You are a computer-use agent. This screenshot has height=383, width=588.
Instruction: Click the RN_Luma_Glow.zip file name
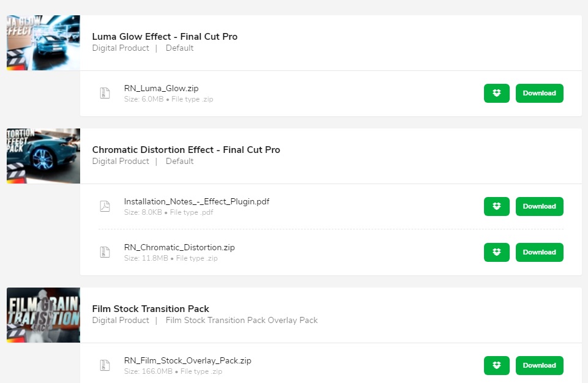coord(161,88)
